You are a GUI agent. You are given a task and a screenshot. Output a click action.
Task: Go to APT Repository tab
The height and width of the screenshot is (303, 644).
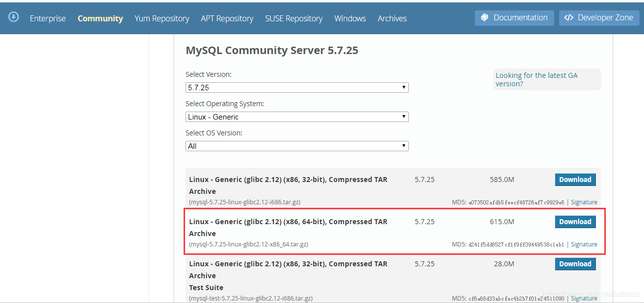tap(227, 18)
